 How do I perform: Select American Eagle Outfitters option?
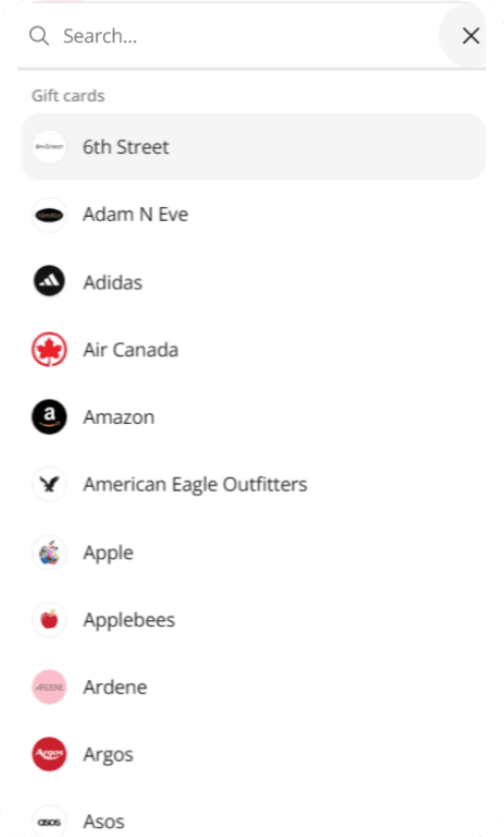tap(253, 485)
